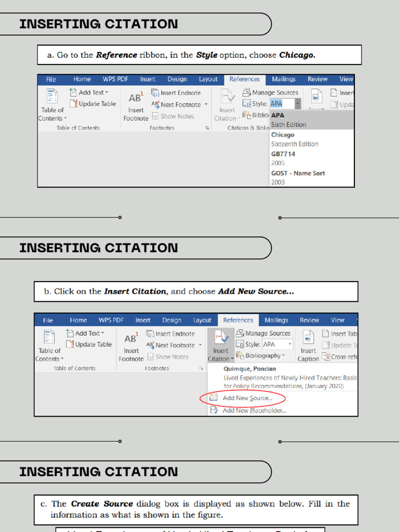Open Footnotes dialog launcher in step b ribbon
Screen dimensions: 399x532
[201, 368]
